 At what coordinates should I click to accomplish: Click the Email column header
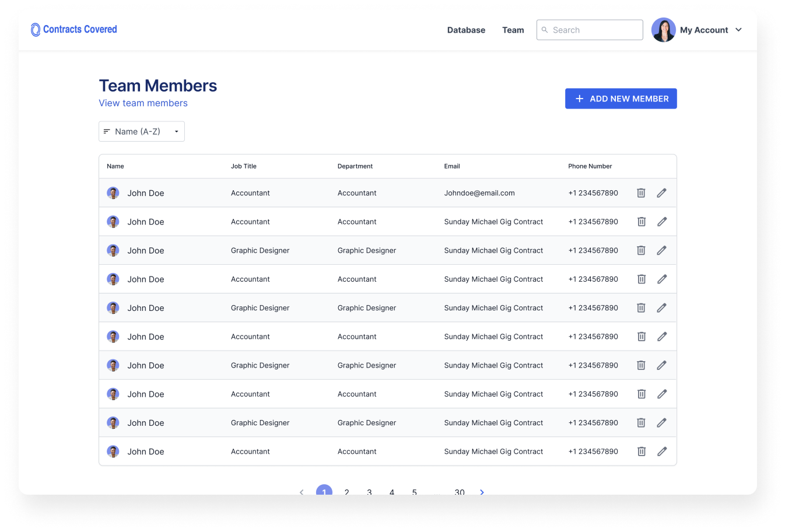coord(452,166)
